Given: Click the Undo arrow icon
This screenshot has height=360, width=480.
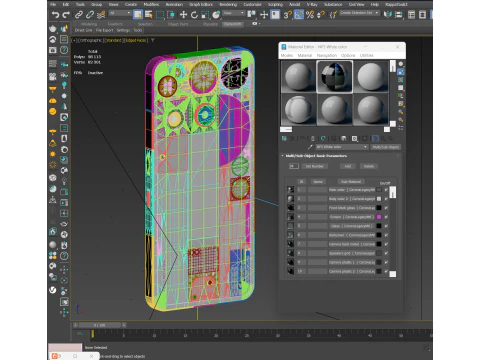Looking at the screenshot, I should tap(55, 14).
